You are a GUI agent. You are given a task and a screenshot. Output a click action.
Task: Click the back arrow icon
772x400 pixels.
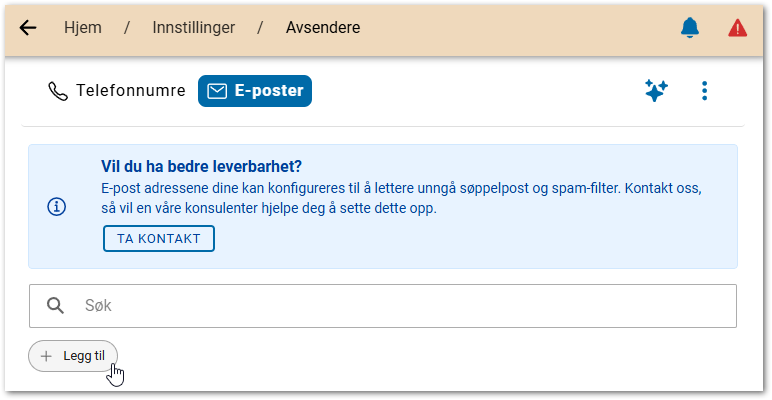coord(28,28)
